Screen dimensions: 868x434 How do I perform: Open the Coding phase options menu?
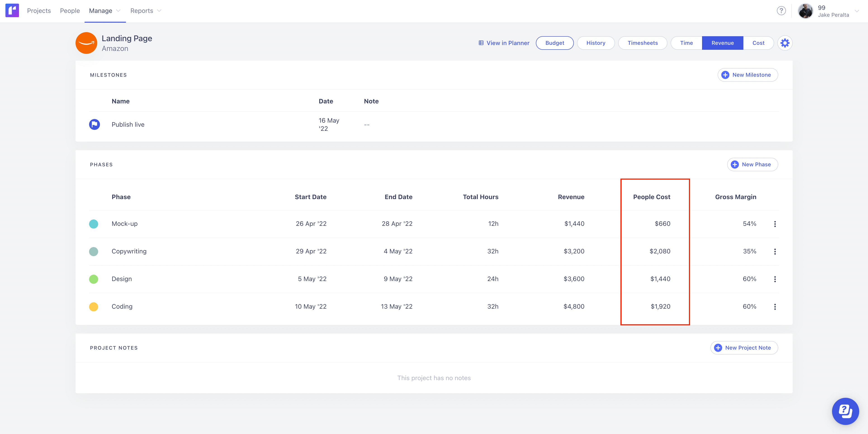775,307
